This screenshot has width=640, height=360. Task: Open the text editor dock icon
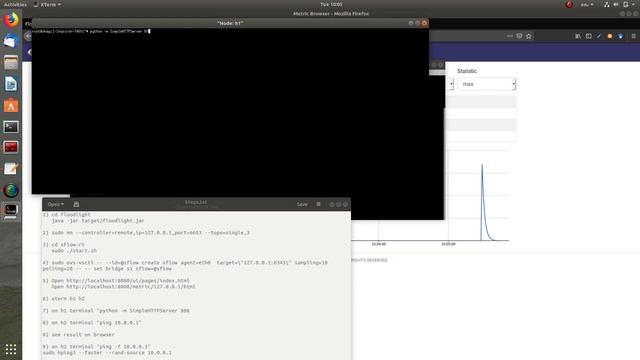(11, 169)
